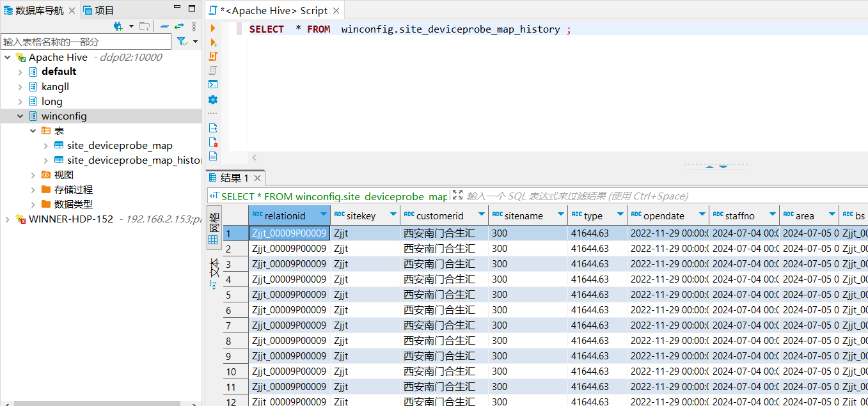This screenshot has height=406, width=868.
Task: Click the table name search field
Action: click(86, 42)
